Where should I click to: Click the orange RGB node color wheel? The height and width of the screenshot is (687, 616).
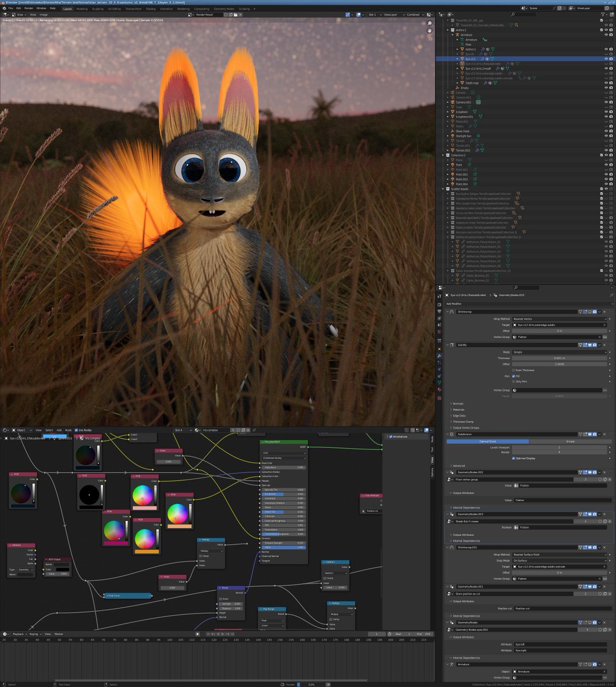[145, 539]
